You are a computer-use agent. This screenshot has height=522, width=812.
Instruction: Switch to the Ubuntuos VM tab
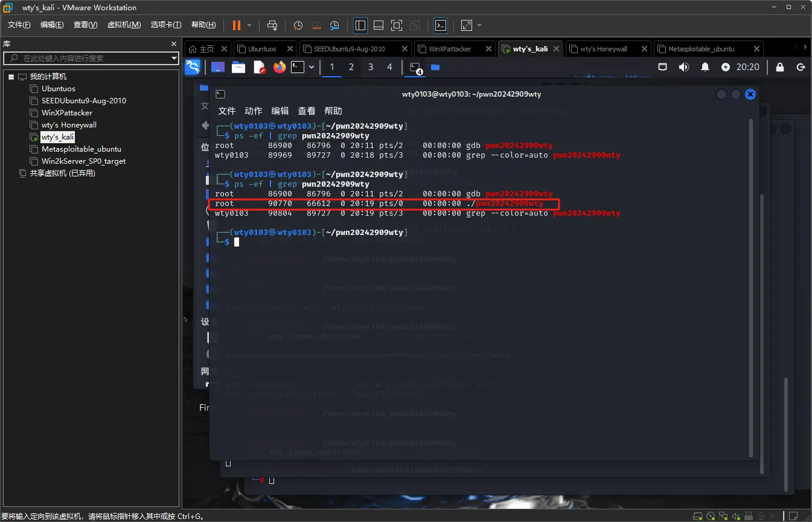(x=261, y=49)
